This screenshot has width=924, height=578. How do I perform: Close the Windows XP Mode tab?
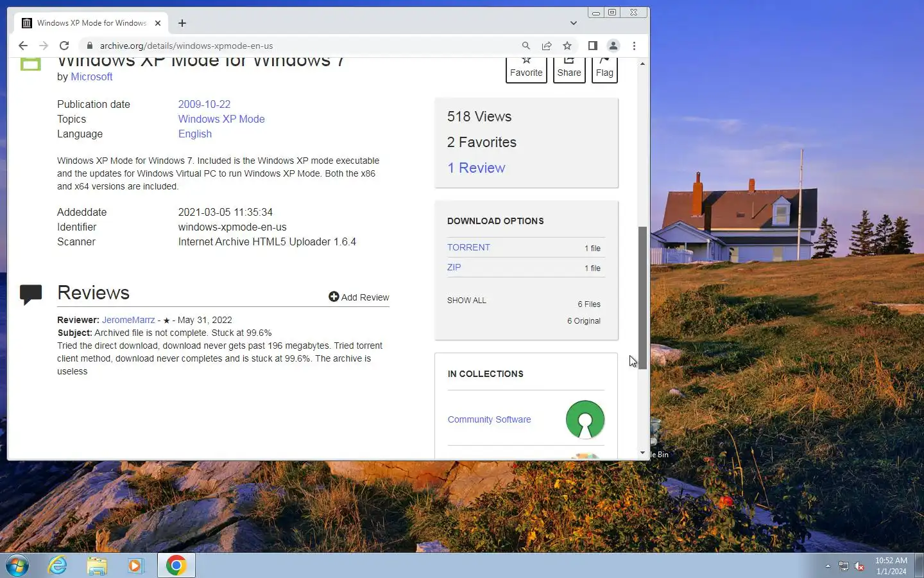click(158, 23)
